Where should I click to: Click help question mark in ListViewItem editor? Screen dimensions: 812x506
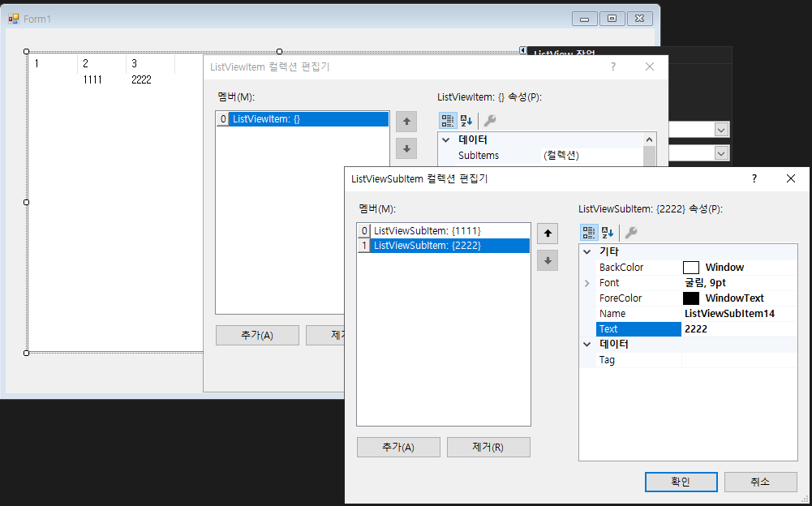[x=613, y=66]
